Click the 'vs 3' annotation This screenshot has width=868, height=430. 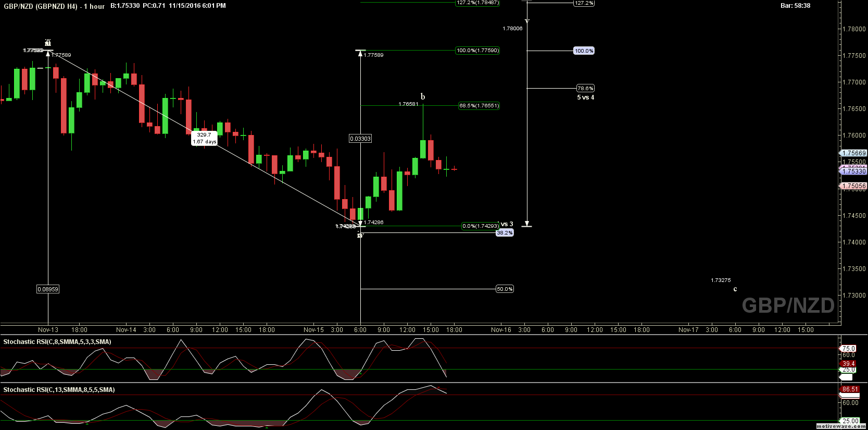click(507, 224)
